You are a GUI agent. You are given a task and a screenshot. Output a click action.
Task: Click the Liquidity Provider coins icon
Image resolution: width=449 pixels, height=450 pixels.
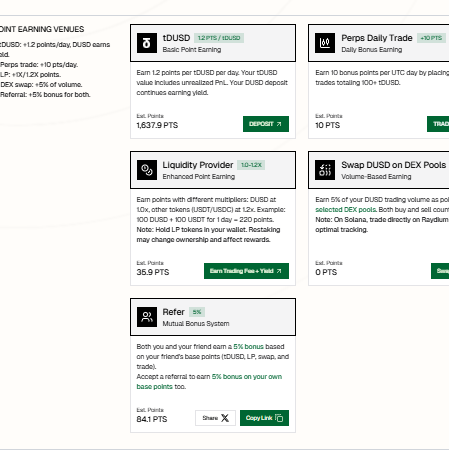[x=147, y=170]
